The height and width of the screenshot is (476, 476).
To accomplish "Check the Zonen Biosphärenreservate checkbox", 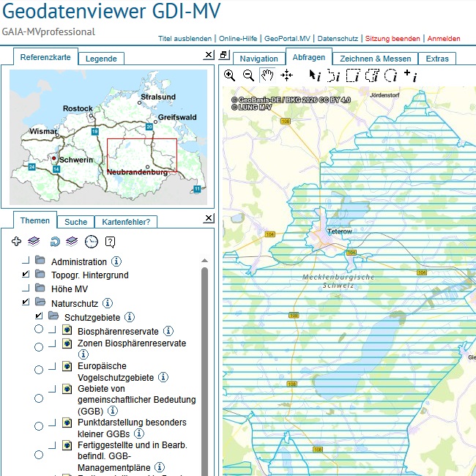I will point(53,343).
